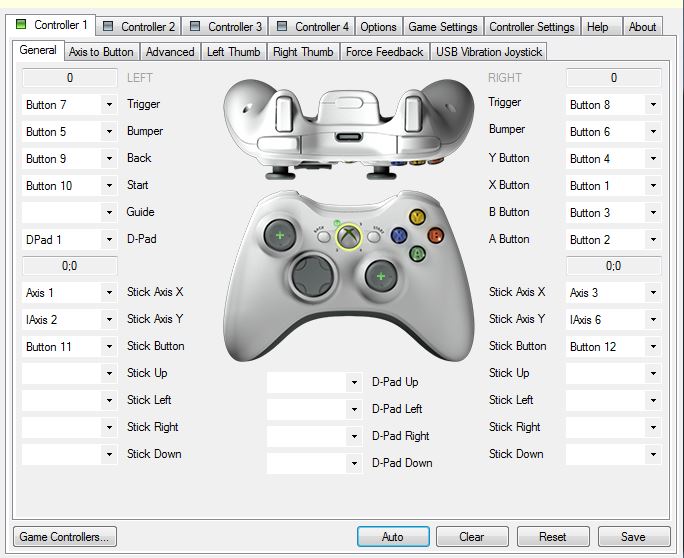Click the Xbox Guide button on controller image

click(349, 237)
